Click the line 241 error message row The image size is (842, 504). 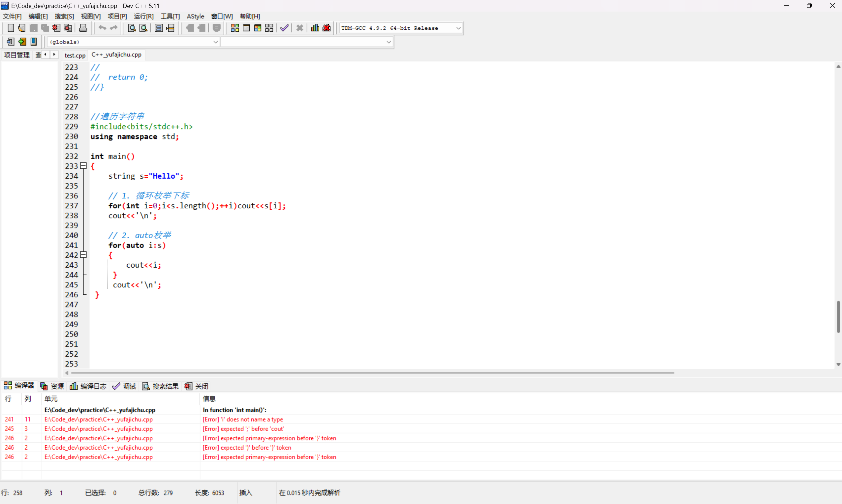pos(243,419)
